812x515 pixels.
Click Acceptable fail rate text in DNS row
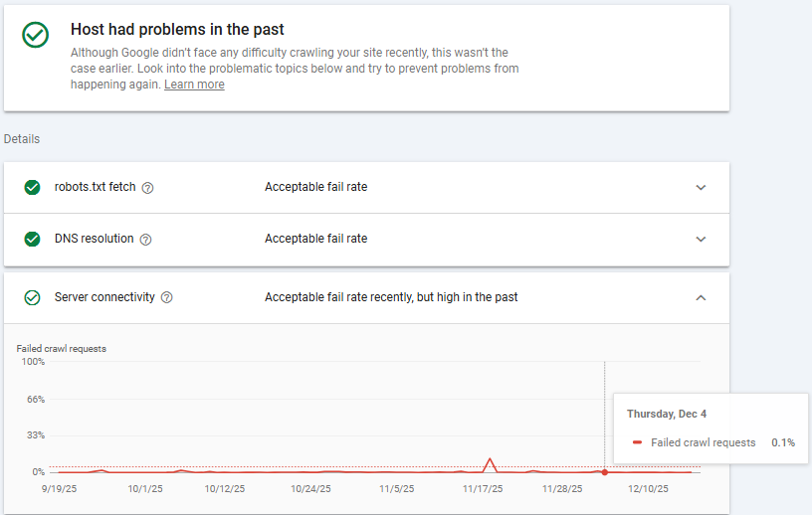click(x=315, y=239)
